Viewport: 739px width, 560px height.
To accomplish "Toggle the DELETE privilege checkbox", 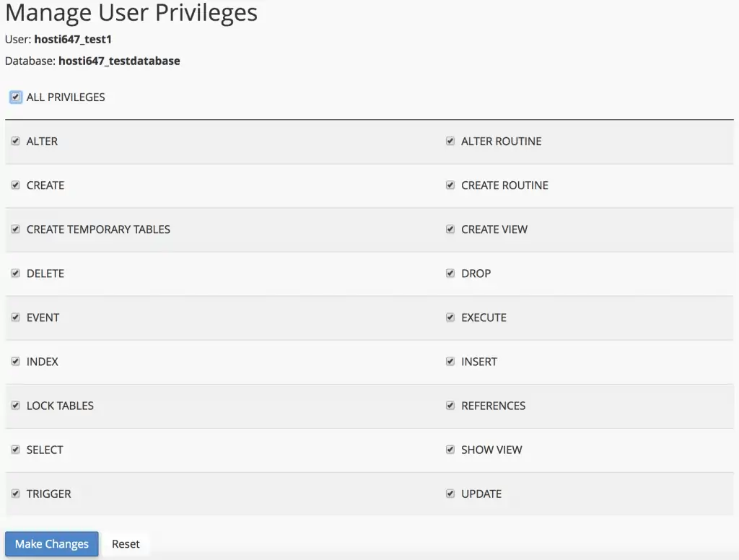I will point(15,274).
